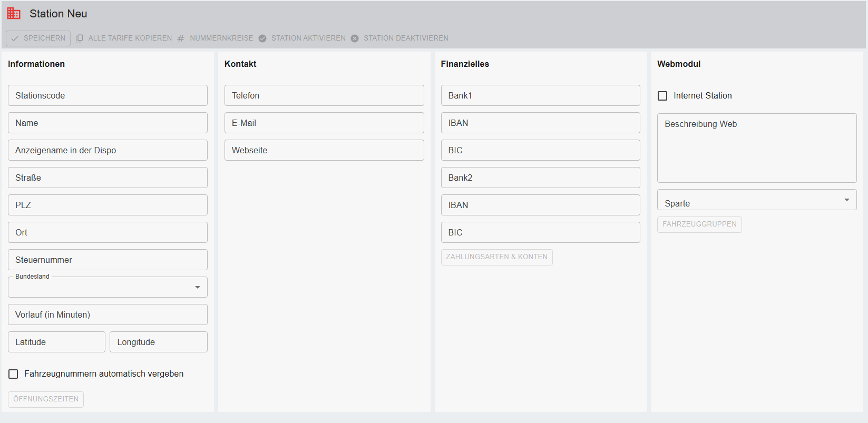
Task: Click the red station building icon
Action: click(x=14, y=14)
